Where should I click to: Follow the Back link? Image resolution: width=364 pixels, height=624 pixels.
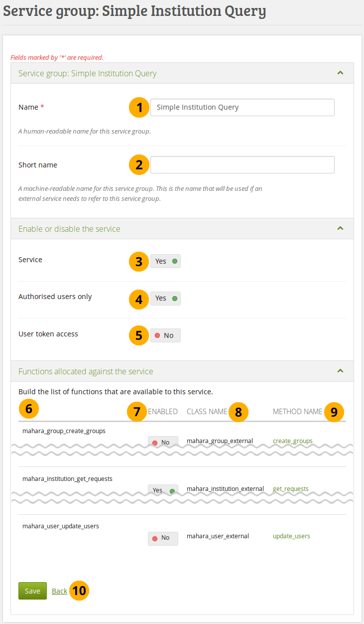pos(59,591)
